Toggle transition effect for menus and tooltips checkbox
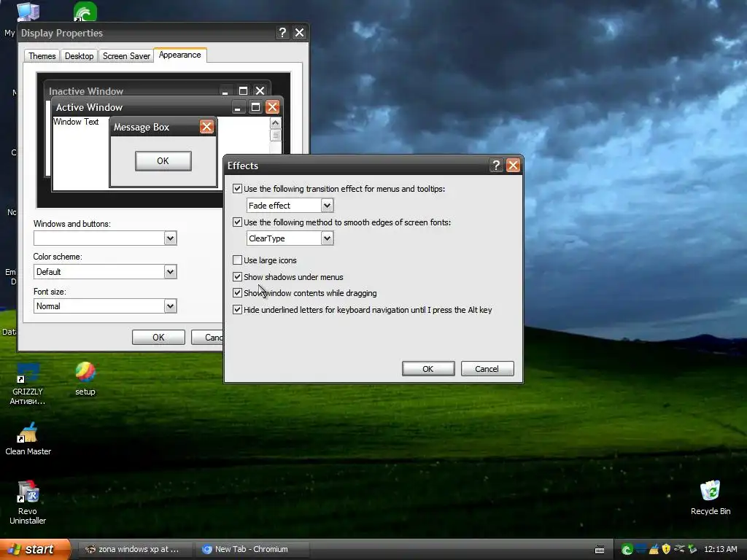The height and width of the screenshot is (560, 747). 237,189
